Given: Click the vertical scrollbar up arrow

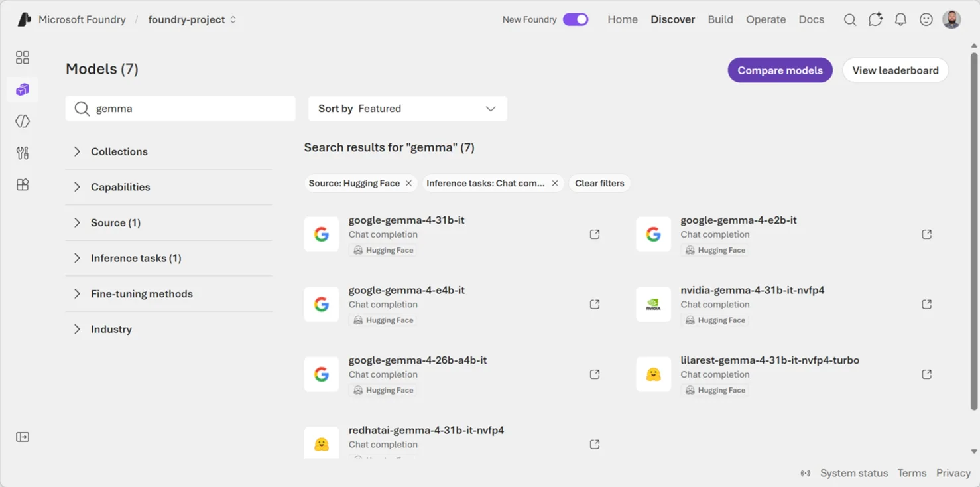Looking at the screenshot, I should 974,46.
